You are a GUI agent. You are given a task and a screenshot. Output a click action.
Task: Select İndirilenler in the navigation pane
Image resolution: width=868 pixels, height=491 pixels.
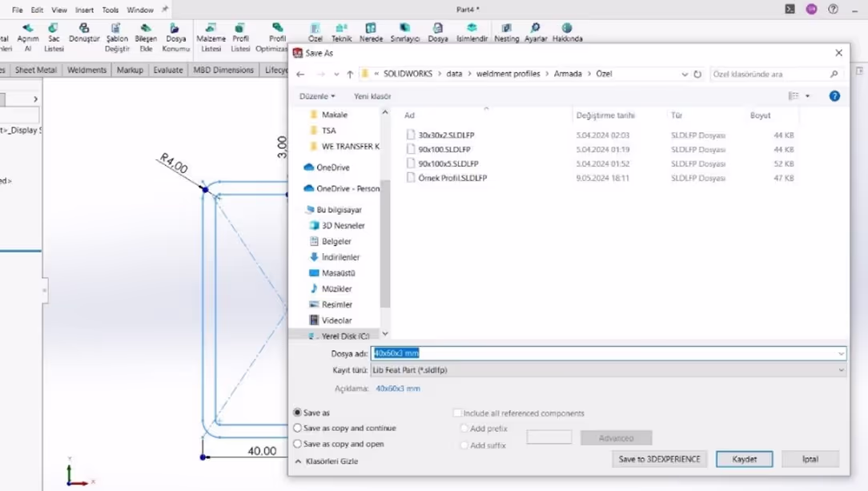[340, 257]
